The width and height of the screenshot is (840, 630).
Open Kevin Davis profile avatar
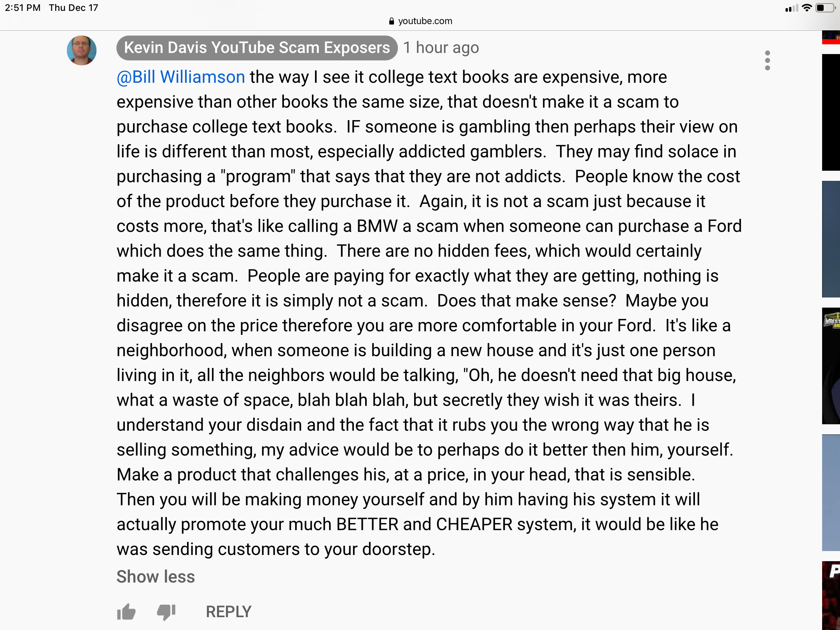pyautogui.click(x=82, y=50)
